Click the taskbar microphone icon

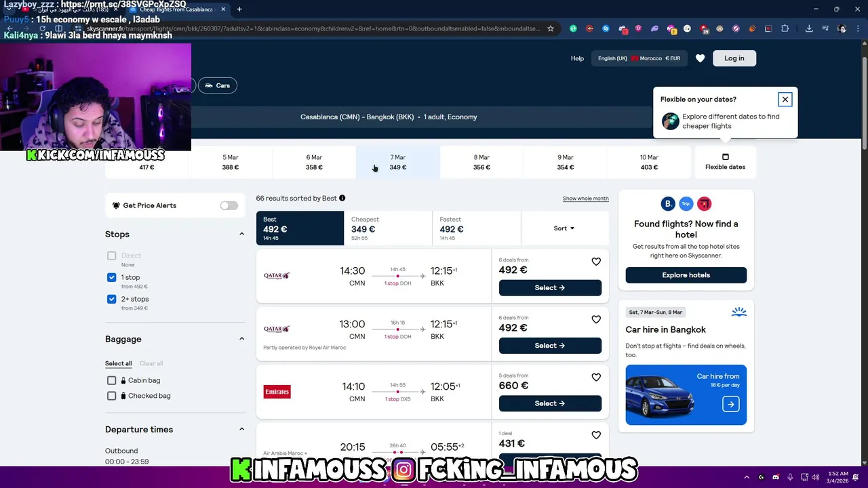coord(790,477)
